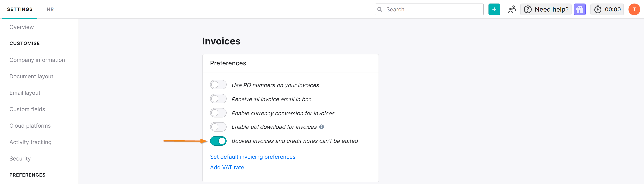Enable currency conversion for invoices
The image size is (644, 184).
click(218, 113)
